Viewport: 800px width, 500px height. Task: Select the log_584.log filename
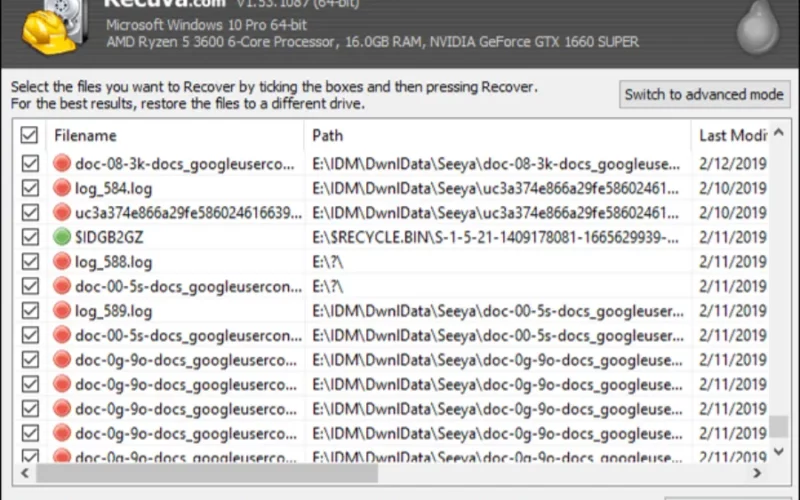pyautogui.click(x=113, y=189)
